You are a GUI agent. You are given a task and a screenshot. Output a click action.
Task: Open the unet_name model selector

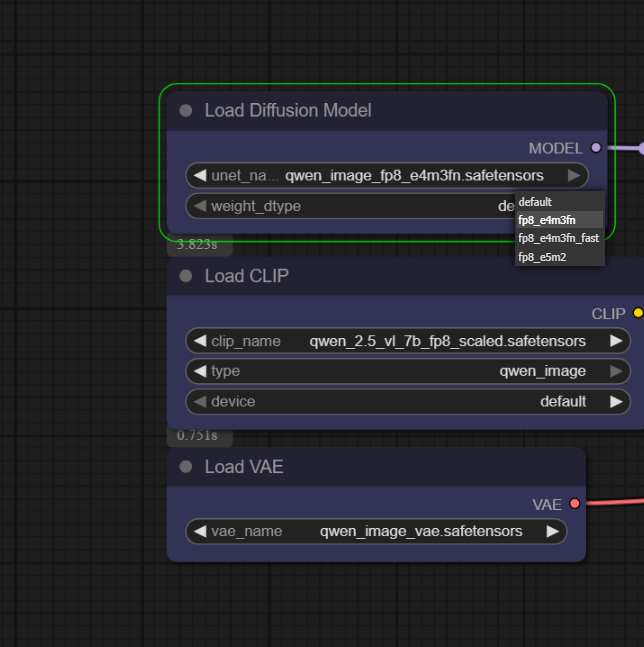click(387, 175)
